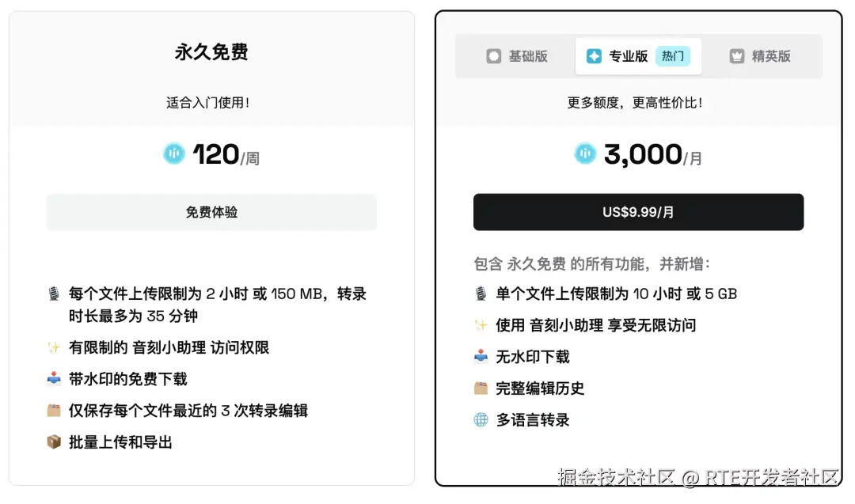
Task: Click the inbox icon beside 无水印下载
Action: pyautogui.click(x=481, y=357)
